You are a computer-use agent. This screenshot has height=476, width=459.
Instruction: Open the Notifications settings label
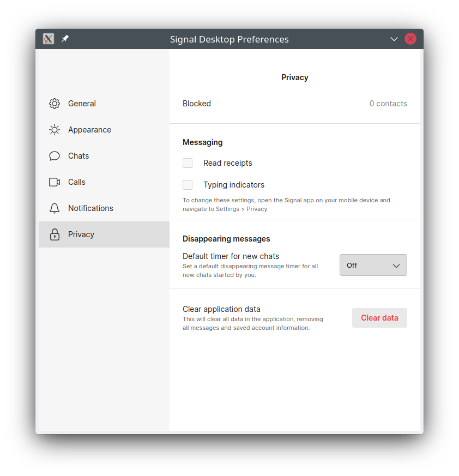click(x=90, y=208)
